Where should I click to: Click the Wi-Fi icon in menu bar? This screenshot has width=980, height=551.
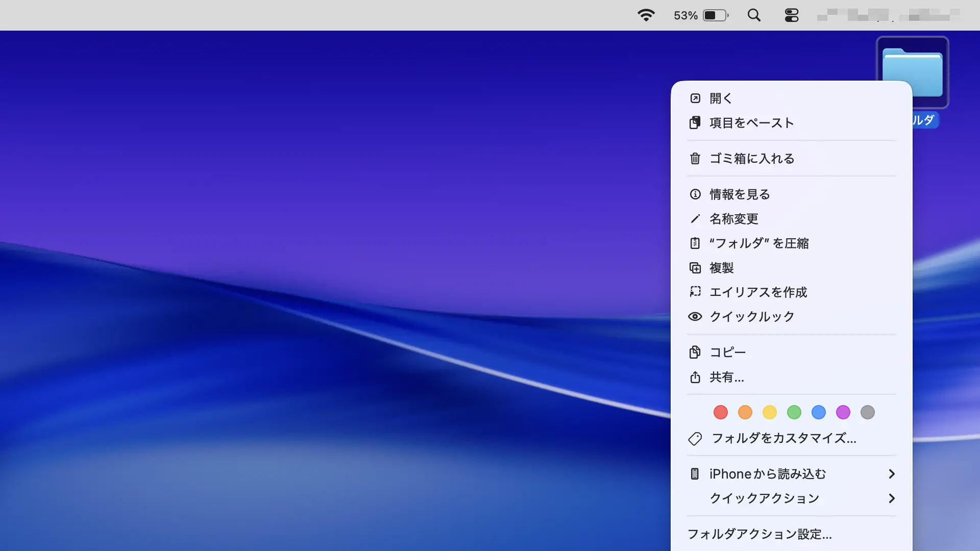click(x=646, y=15)
